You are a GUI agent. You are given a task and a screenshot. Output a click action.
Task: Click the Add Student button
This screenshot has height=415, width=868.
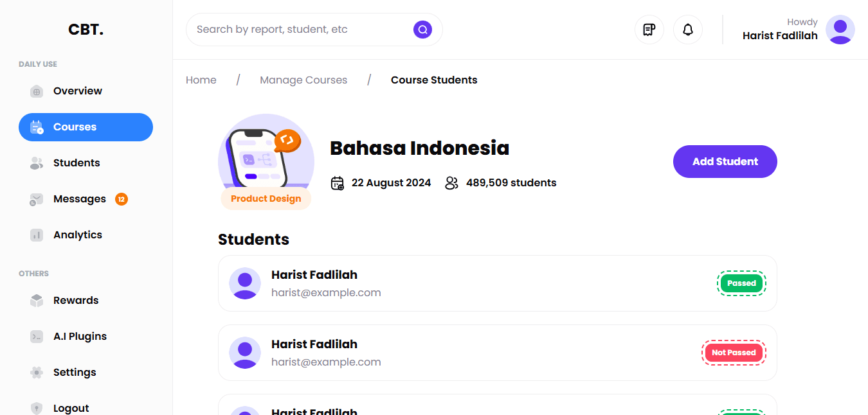pyautogui.click(x=725, y=162)
